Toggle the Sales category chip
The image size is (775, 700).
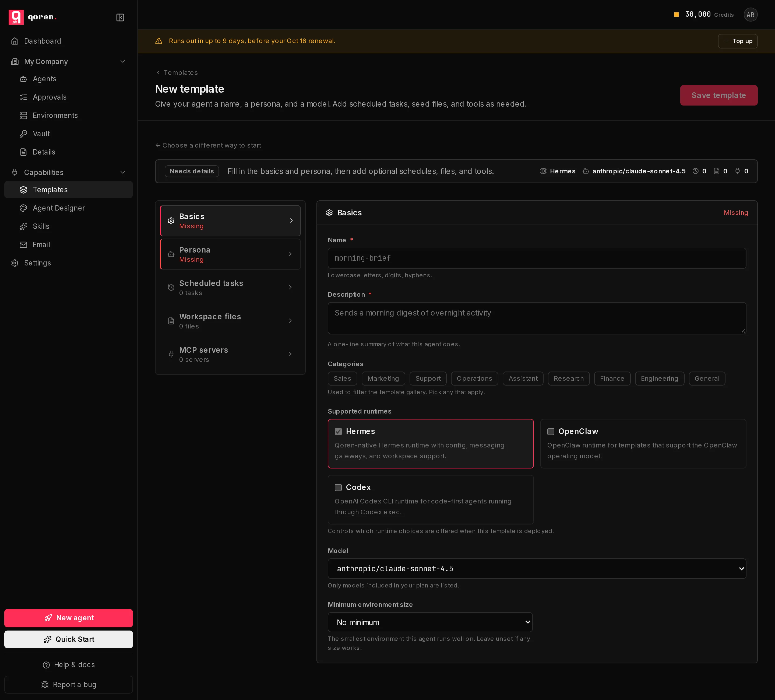pyautogui.click(x=343, y=379)
